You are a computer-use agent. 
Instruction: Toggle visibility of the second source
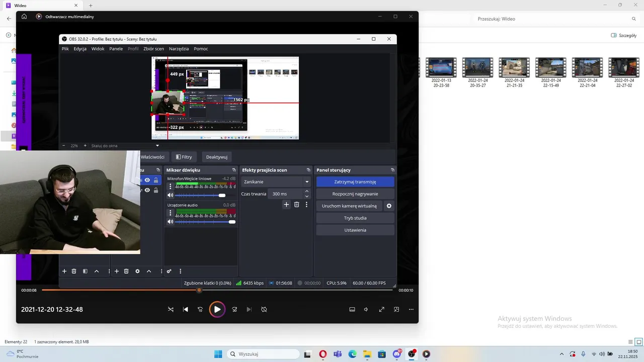pyautogui.click(x=147, y=190)
